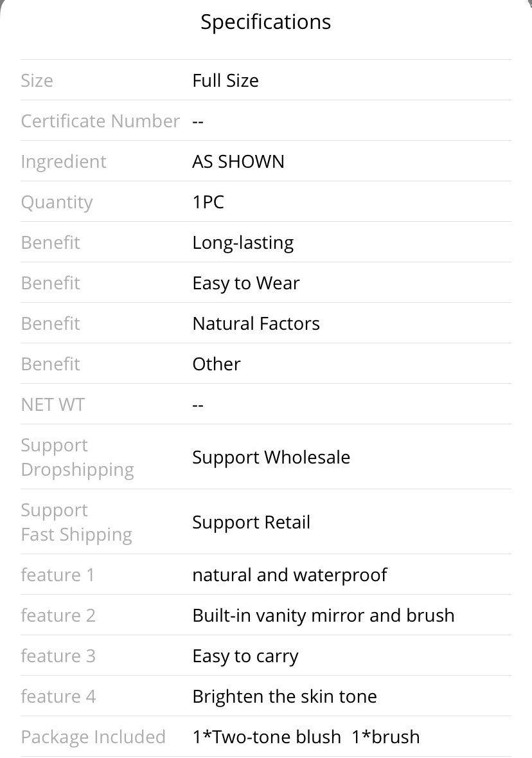
Task: Click the 1PC quantity value
Action: click(x=208, y=202)
